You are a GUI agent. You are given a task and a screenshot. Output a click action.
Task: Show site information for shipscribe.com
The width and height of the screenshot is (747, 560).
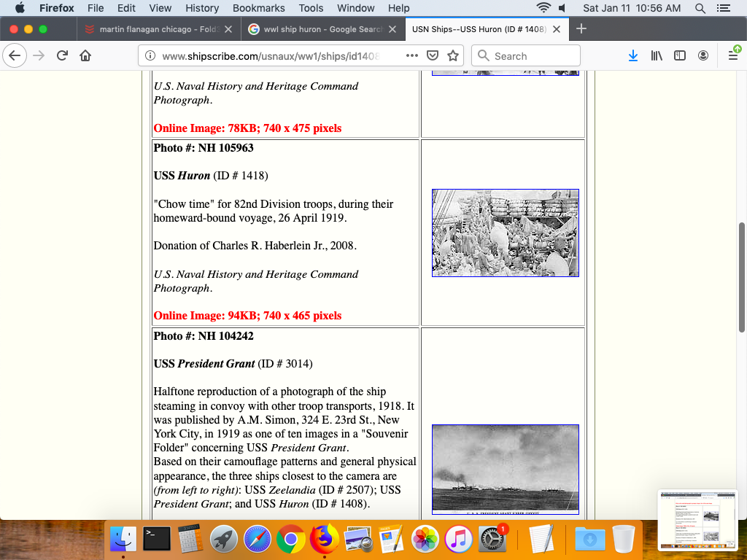click(150, 56)
